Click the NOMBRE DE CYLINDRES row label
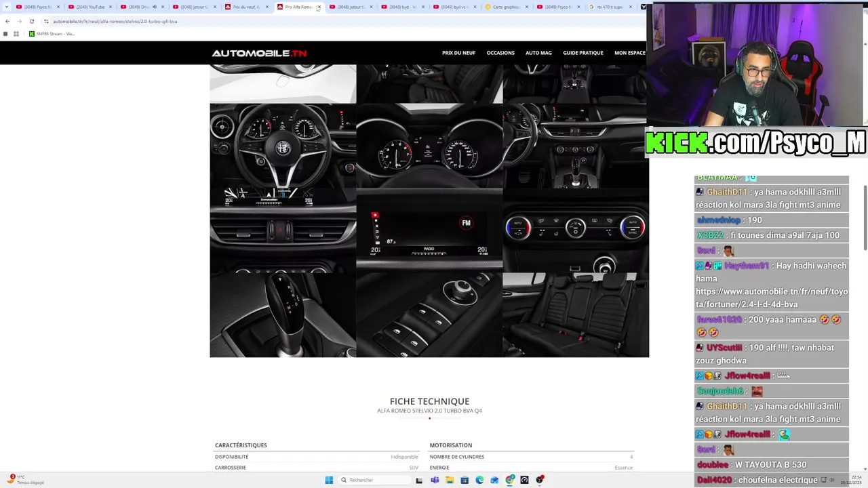 point(456,457)
